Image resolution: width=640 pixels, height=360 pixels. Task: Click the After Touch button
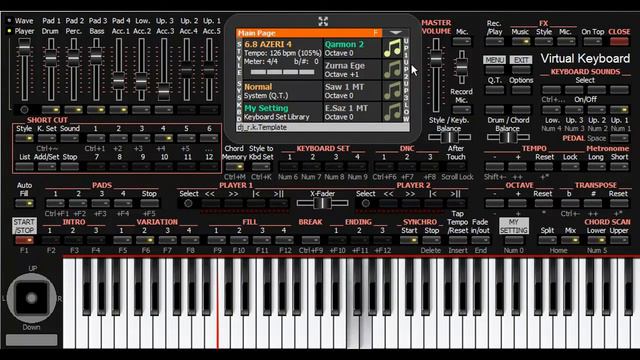[456, 166]
